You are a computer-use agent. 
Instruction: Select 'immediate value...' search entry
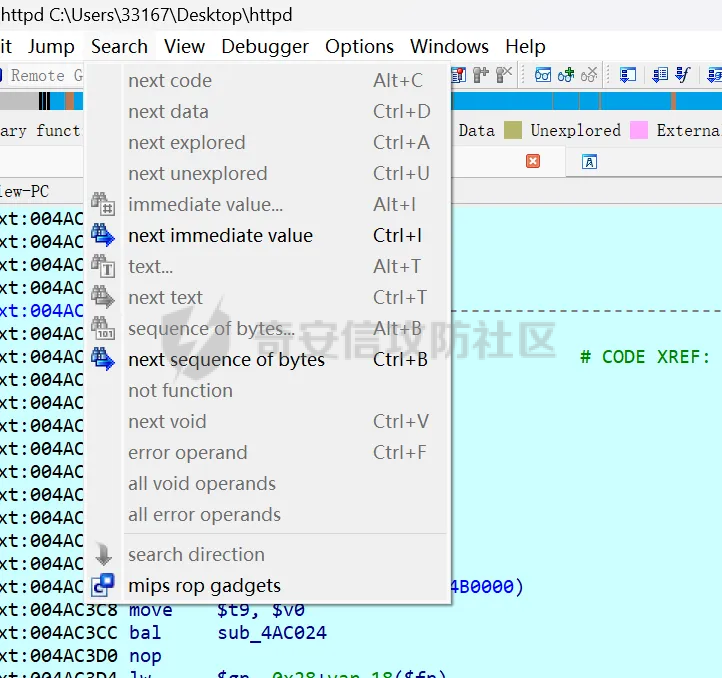click(x=266, y=205)
